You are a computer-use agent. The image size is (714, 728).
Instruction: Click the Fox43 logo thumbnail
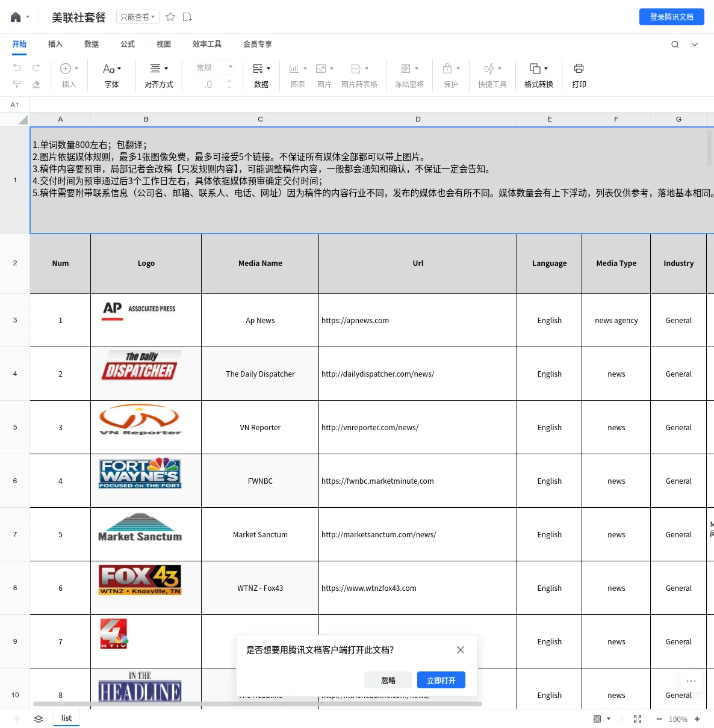(x=140, y=580)
